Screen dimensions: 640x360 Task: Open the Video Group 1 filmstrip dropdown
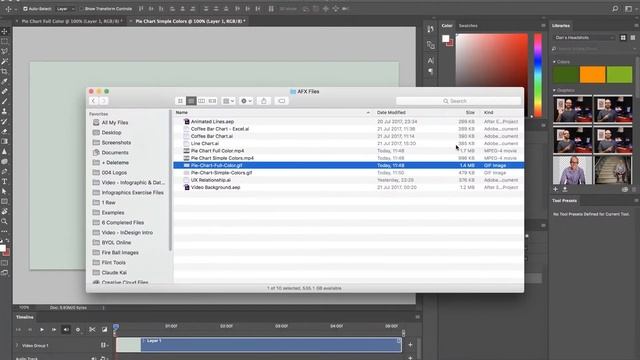[x=104, y=345]
